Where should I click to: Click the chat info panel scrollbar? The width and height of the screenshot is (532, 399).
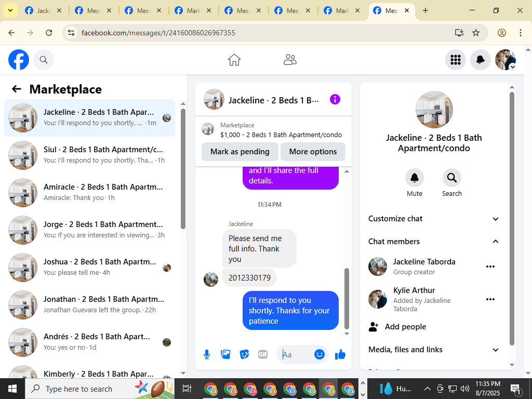(x=512, y=218)
